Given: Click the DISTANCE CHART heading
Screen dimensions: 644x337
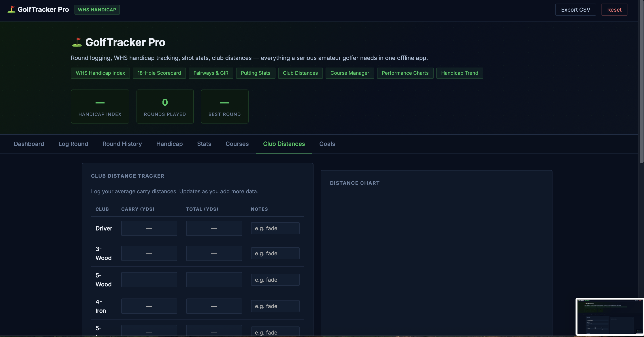Looking at the screenshot, I should click(x=354, y=183).
